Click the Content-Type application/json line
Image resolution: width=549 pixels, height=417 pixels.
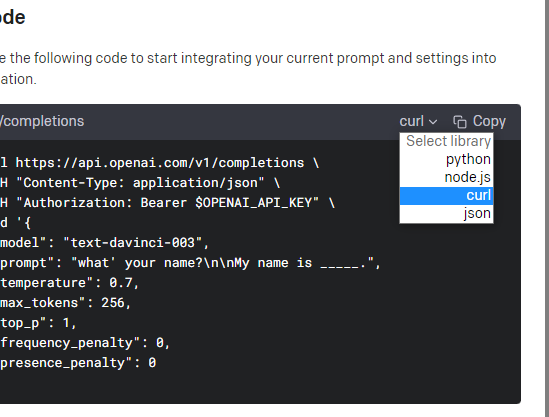[x=140, y=183]
